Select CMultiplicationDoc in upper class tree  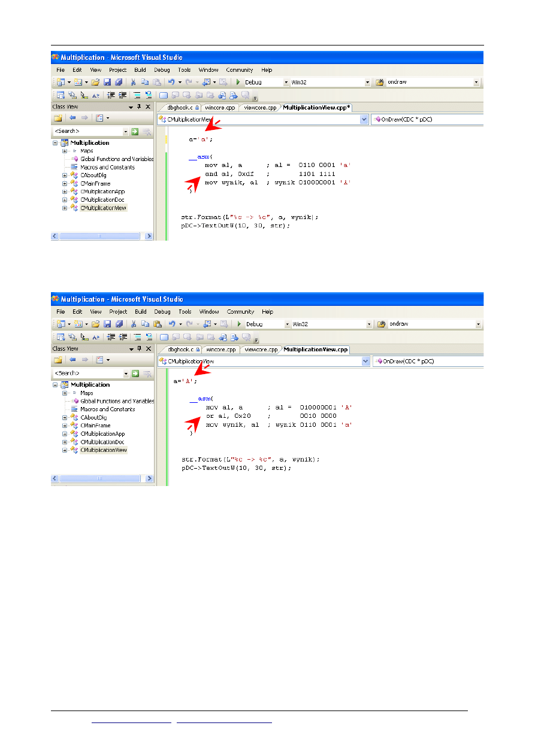tap(102, 199)
